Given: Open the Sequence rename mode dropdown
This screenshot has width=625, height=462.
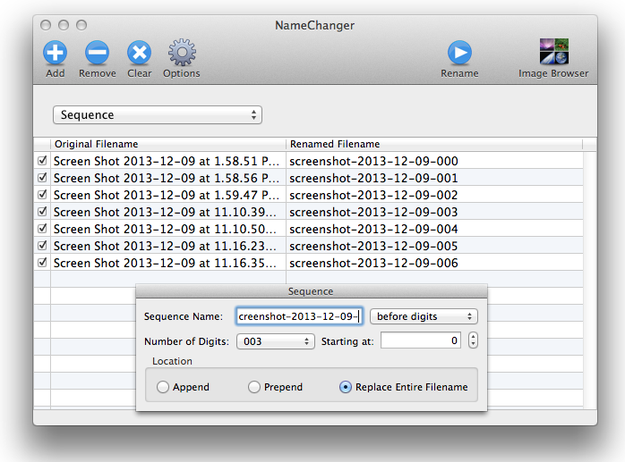Looking at the screenshot, I should point(157,115).
